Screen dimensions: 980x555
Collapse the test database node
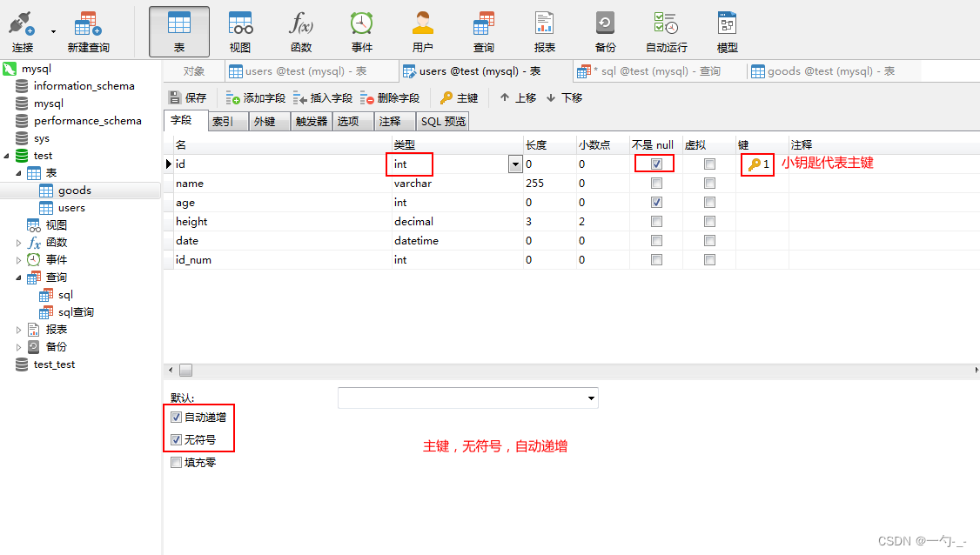(x=6, y=156)
